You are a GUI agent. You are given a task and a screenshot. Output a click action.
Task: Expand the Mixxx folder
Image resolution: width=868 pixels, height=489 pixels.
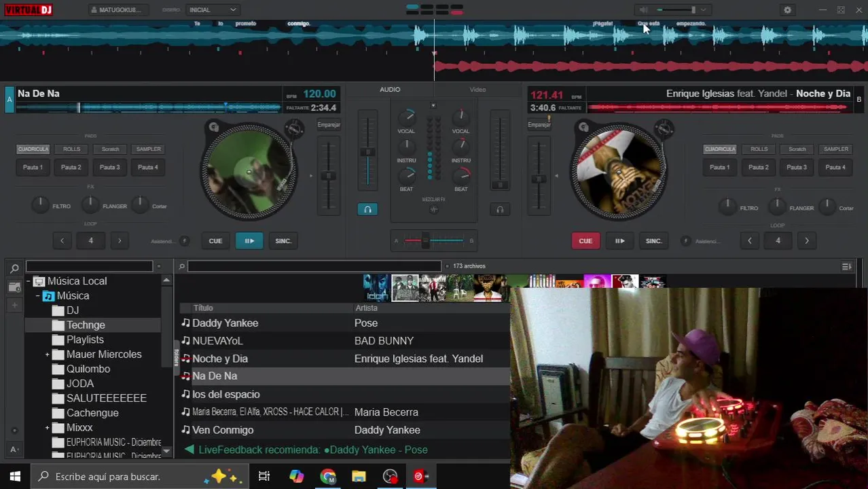tap(48, 428)
